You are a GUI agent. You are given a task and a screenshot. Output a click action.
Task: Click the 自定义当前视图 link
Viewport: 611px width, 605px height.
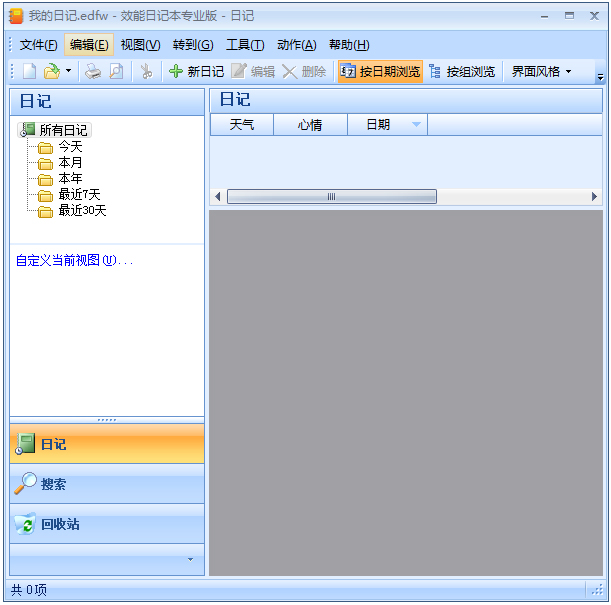pos(74,260)
